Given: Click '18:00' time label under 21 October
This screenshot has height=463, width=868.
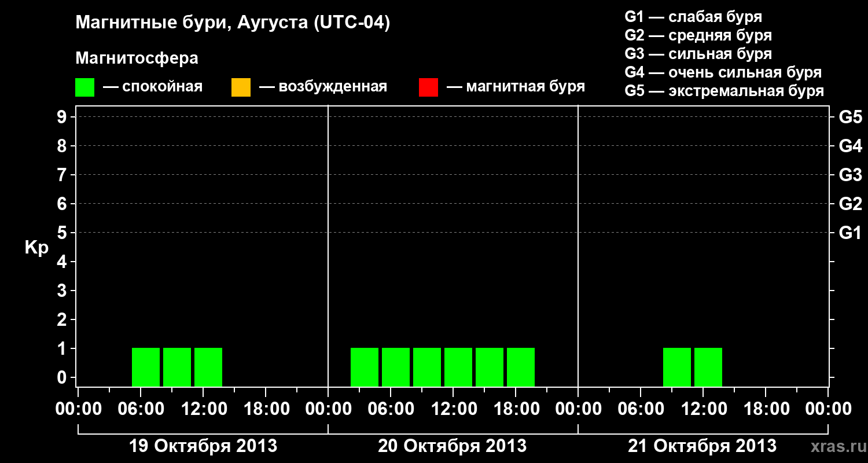Looking at the screenshot, I should (766, 409).
